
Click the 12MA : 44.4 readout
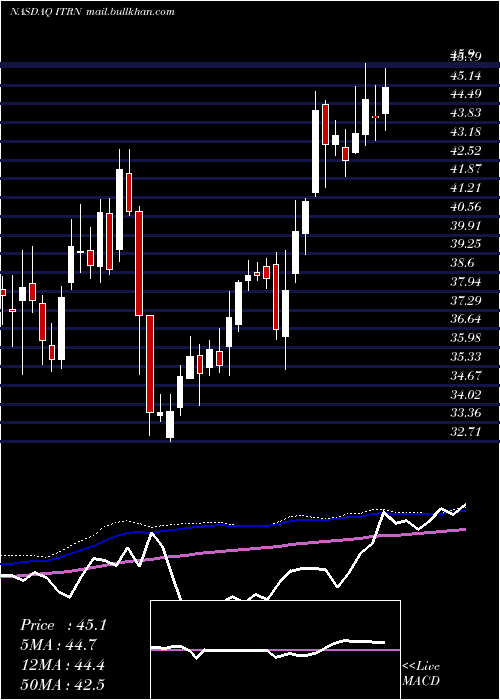tap(62, 665)
